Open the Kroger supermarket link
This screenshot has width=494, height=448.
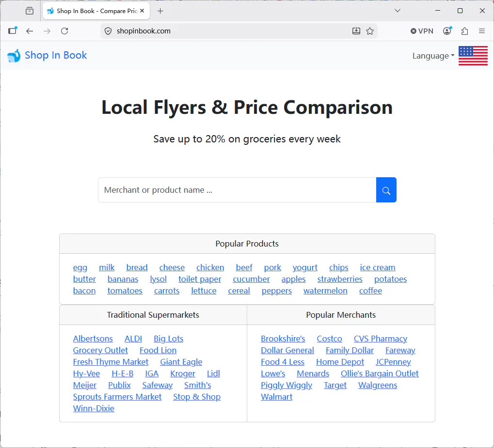click(183, 373)
